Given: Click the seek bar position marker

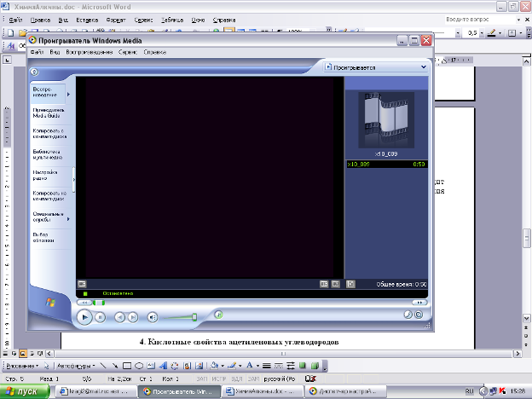Looking at the screenshot, I should [x=99, y=303].
